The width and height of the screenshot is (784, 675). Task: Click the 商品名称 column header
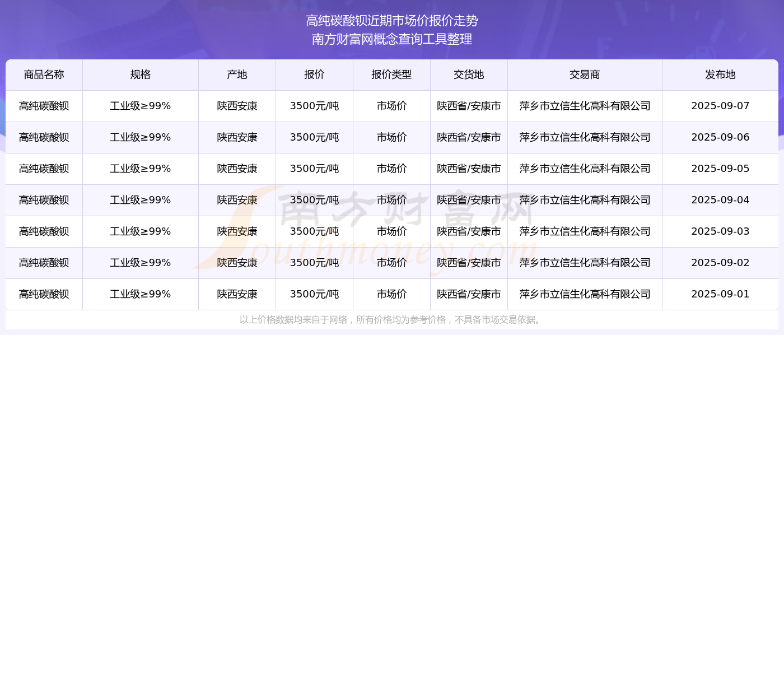click(x=44, y=75)
